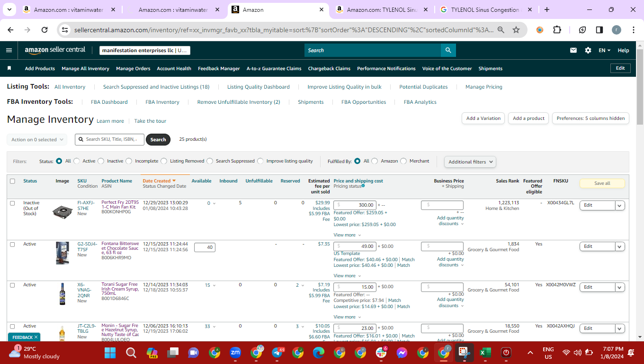
Task: Click the bookmark icon before Add Products
Action: (9, 68)
